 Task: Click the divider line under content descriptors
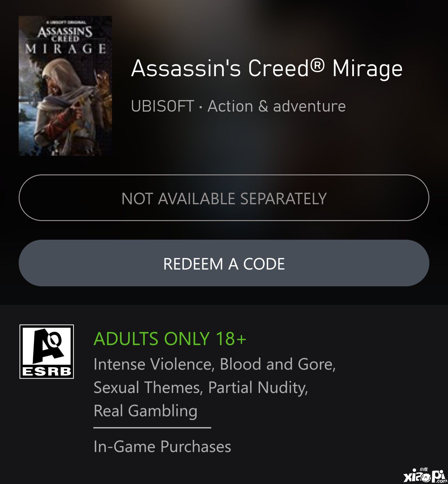[152, 428]
